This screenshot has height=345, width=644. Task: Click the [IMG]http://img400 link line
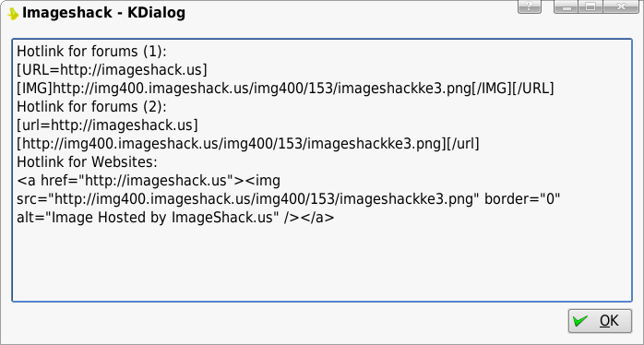285,89
